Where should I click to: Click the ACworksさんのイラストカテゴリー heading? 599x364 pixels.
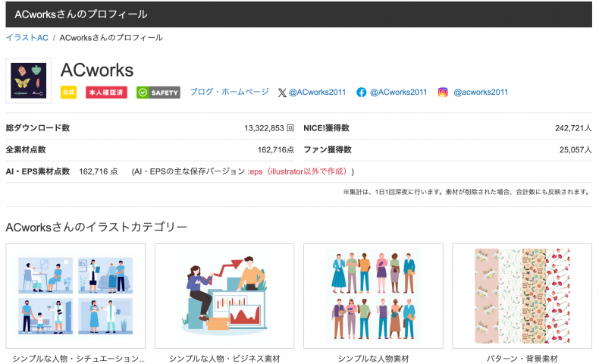(96, 227)
